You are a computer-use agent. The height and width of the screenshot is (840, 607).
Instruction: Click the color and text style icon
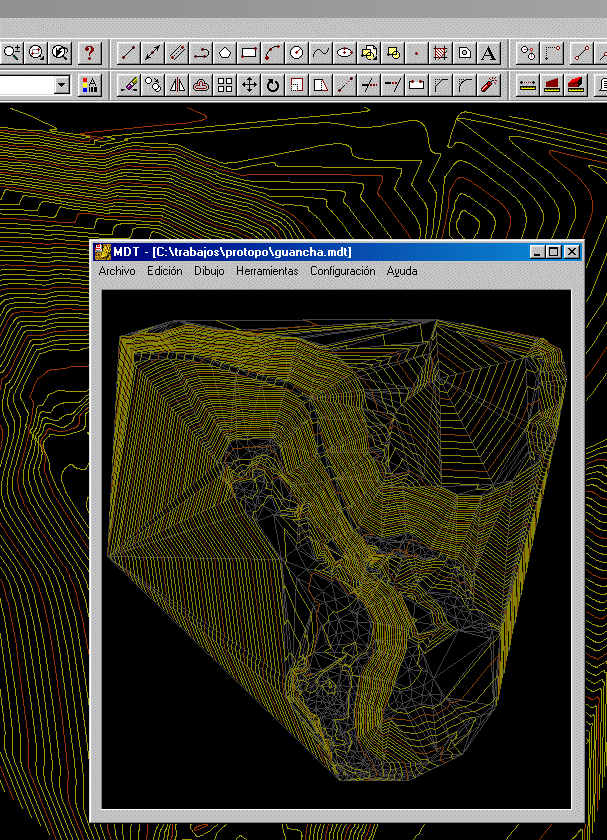pos(89,85)
